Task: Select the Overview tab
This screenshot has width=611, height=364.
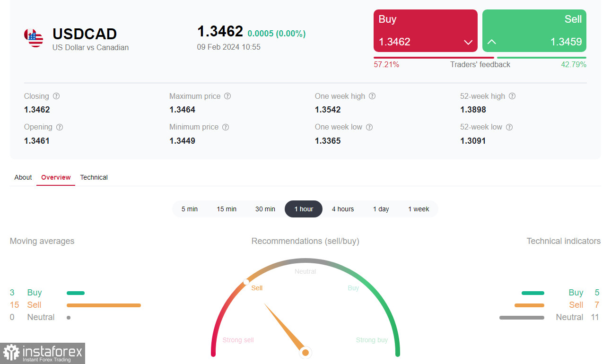Action: point(56,177)
